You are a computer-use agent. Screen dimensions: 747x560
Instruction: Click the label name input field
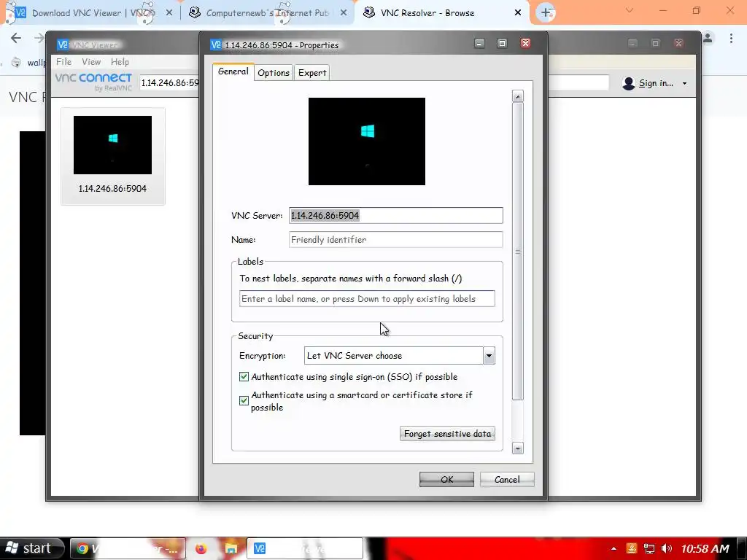pos(367,298)
